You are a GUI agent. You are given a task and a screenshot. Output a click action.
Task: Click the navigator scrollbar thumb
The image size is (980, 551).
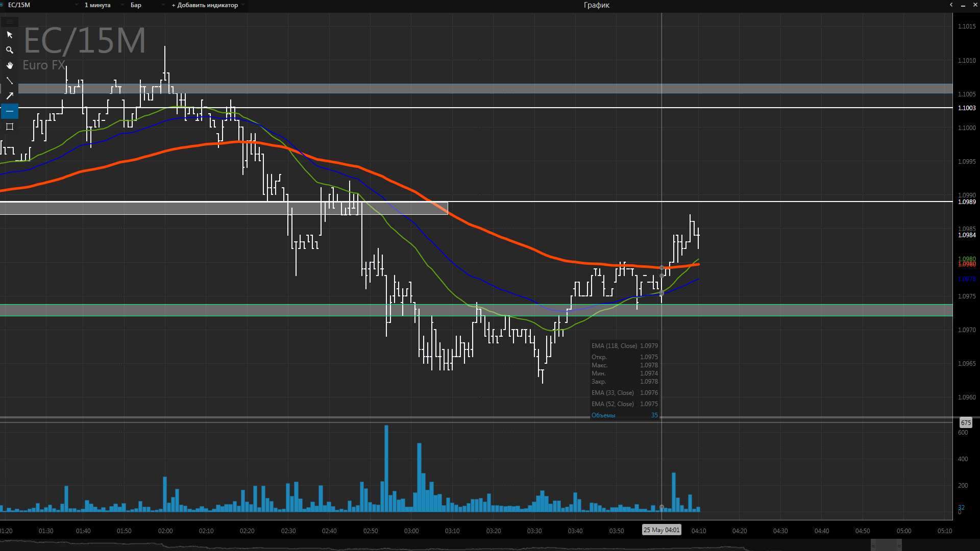click(887, 545)
